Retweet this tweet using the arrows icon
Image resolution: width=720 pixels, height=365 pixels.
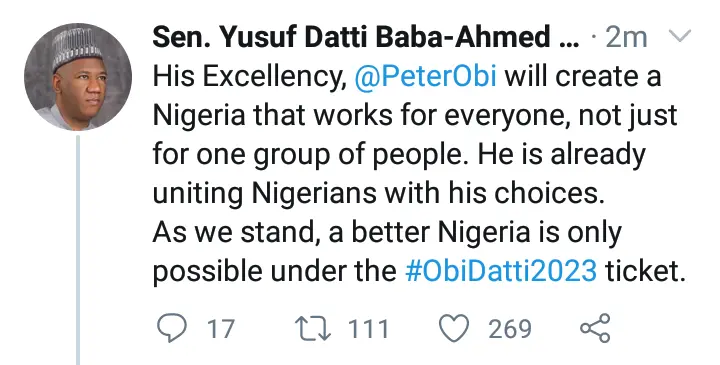[x=312, y=329]
